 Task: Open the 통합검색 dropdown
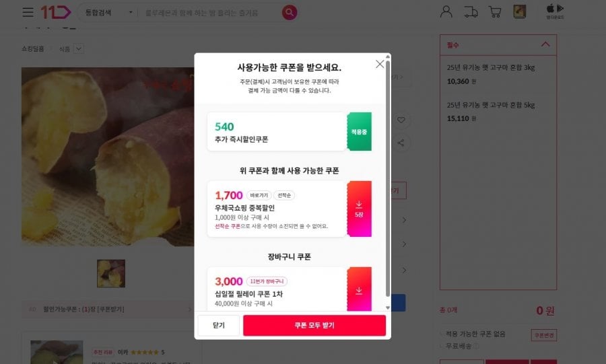(108, 13)
